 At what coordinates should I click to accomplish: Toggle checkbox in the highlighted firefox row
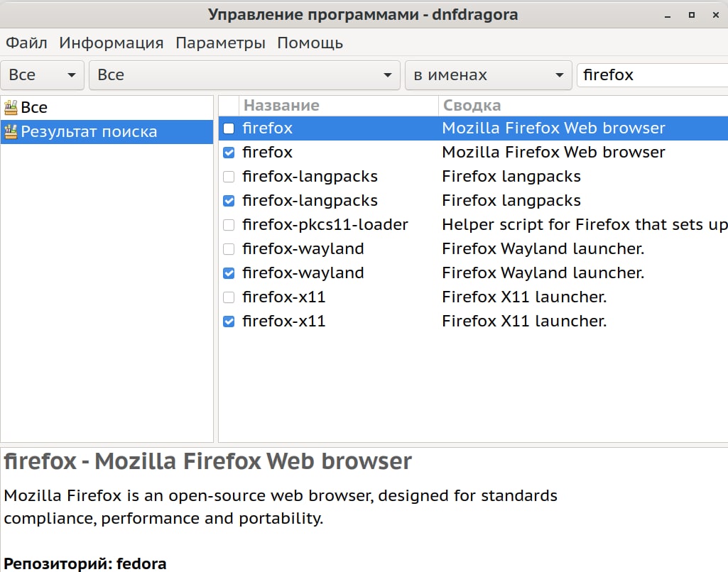pos(229,128)
